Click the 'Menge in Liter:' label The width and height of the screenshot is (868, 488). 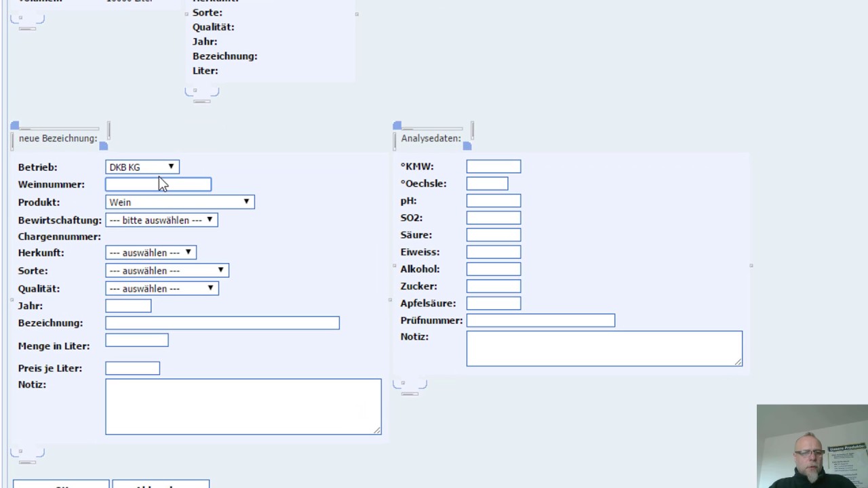[54, 346]
